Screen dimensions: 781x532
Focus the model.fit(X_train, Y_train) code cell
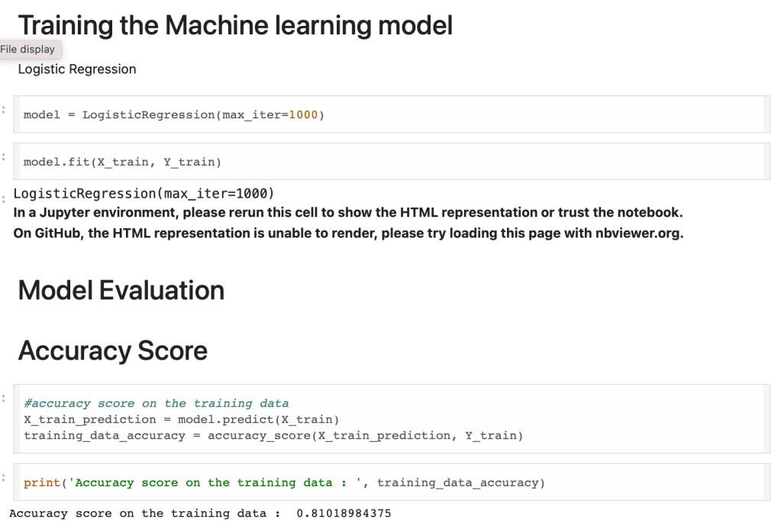[458, 162]
